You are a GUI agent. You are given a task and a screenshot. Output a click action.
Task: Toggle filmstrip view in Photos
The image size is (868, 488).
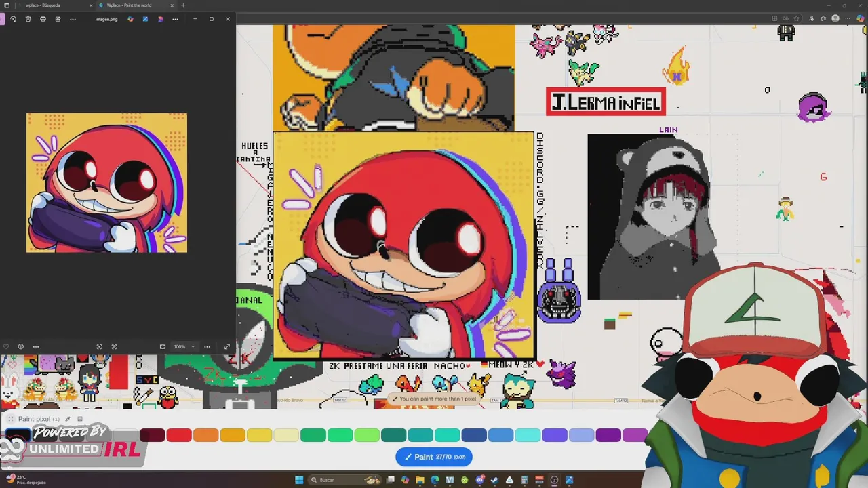162,346
